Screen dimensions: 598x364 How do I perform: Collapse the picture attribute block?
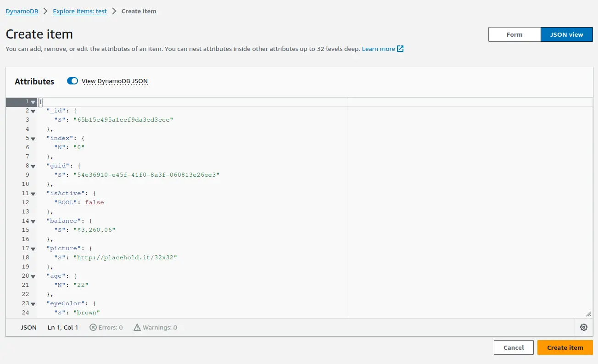click(32, 248)
